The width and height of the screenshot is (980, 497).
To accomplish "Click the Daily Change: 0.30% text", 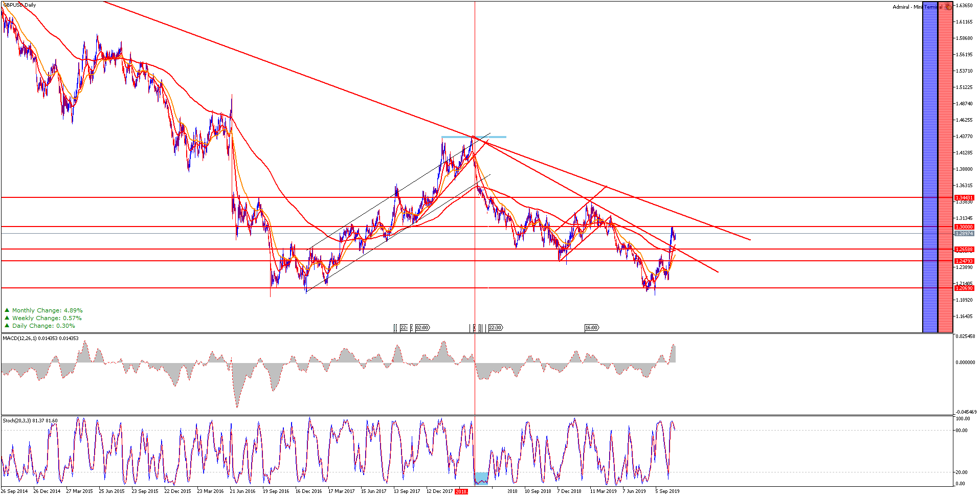I will tap(43, 326).
